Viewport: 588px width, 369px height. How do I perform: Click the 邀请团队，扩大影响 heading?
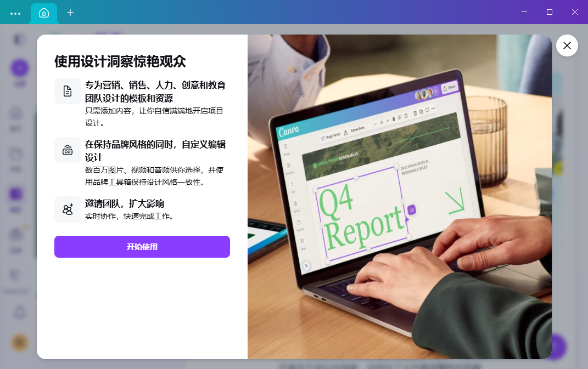(x=125, y=204)
